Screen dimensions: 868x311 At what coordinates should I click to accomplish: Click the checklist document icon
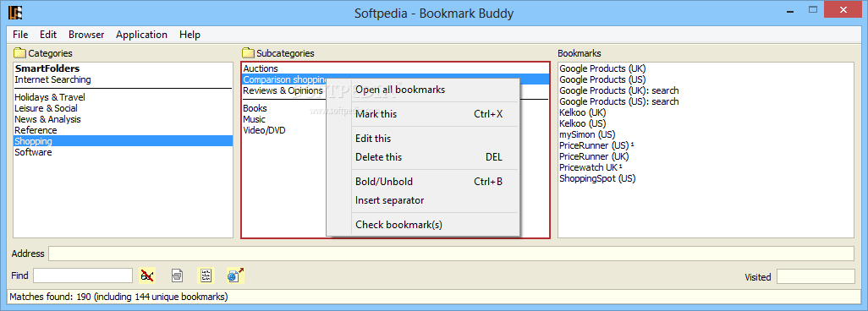click(x=206, y=275)
